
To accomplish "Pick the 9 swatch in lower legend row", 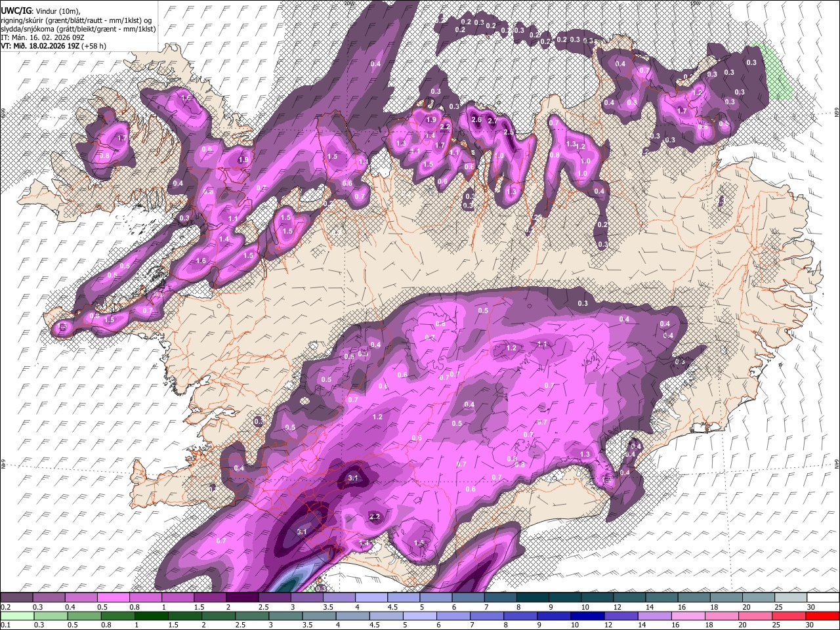I will click(x=554, y=616).
